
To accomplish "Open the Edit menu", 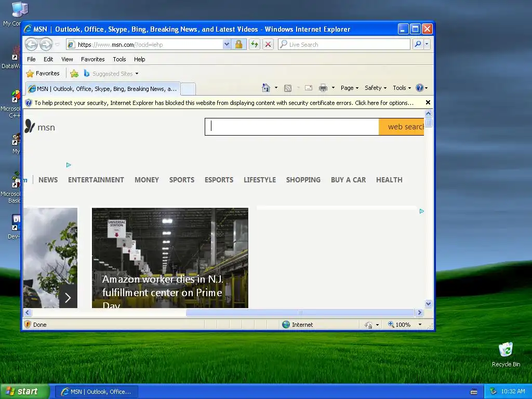I will click(x=48, y=59).
